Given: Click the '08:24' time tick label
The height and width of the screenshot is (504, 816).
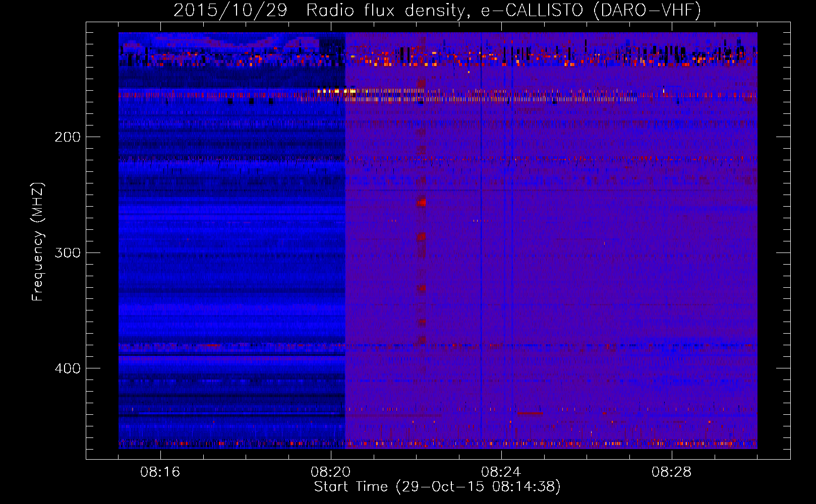Looking at the screenshot, I should tap(501, 472).
